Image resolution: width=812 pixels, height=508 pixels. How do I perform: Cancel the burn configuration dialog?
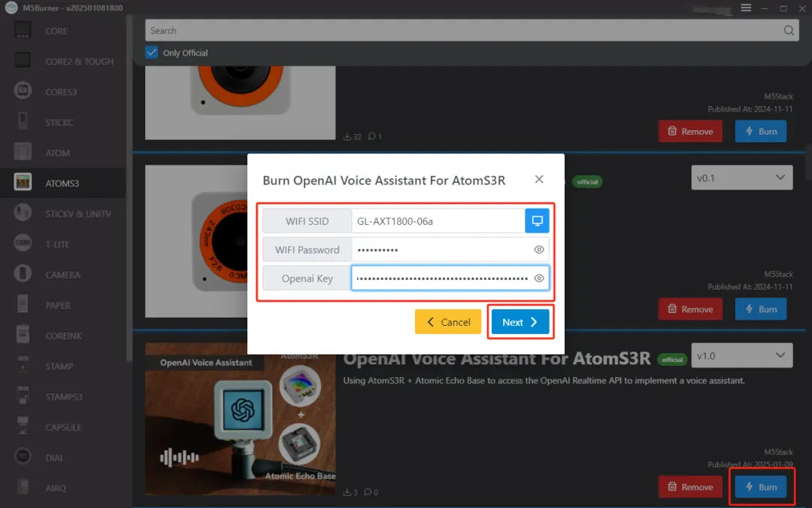(448, 322)
